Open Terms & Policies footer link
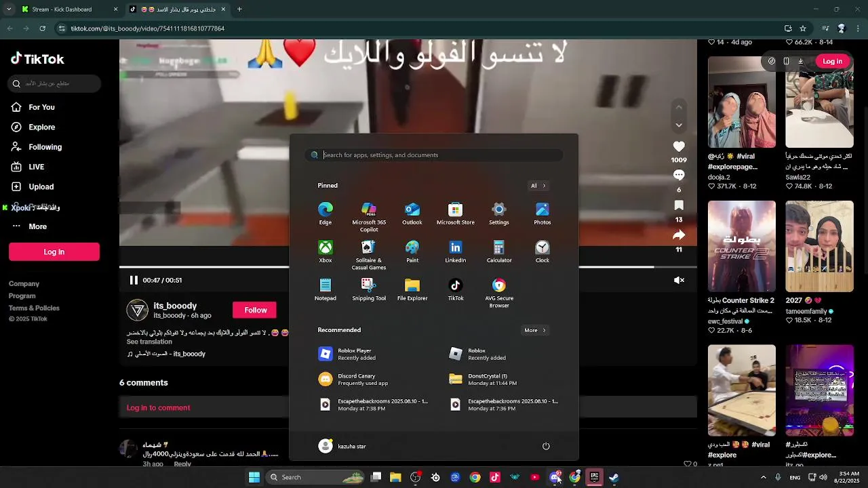Screen dimensions: 868x488 tap(34, 308)
